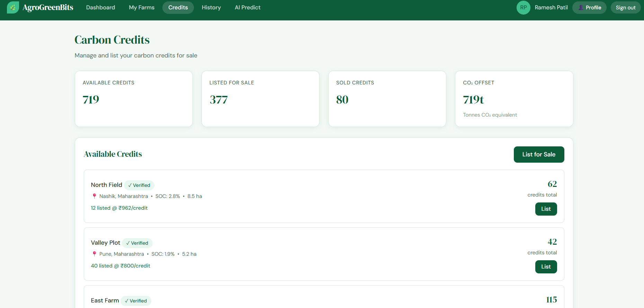The width and height of the screenshot is (644, 308).
Task: Click the Valley Plot Verified badge
Action: pyautogui.click(x=137, y=243)
